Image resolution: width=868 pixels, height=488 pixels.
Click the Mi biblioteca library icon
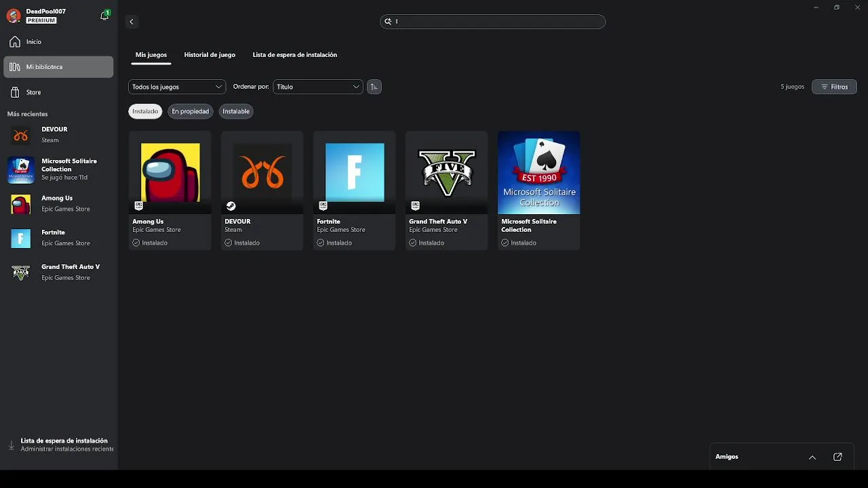pos(15,67)
